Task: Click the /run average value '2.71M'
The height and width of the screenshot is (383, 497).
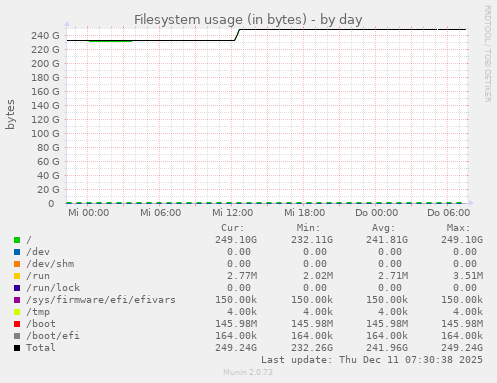Action: pyautogui.click(x=393, y=276)
